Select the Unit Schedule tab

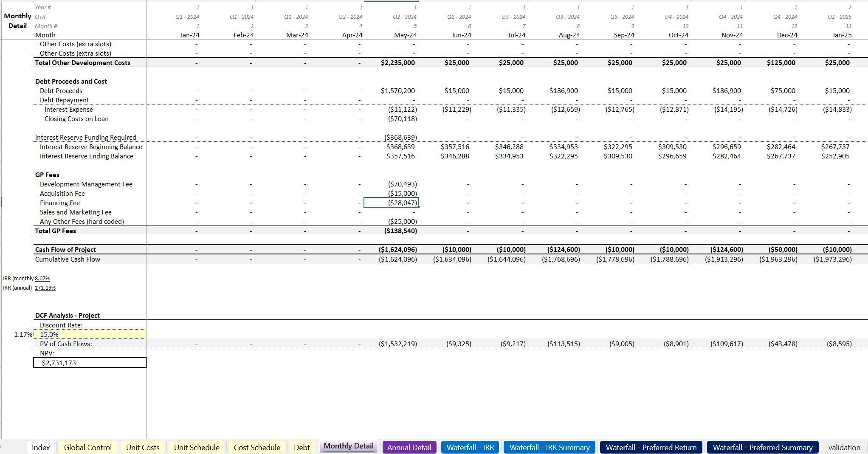coord(197,447)
